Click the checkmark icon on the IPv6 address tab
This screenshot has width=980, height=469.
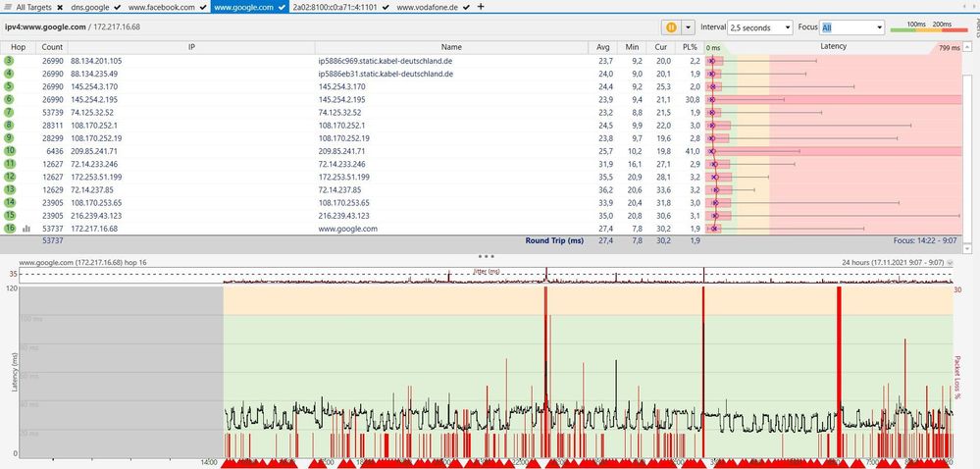pos(385,7)
